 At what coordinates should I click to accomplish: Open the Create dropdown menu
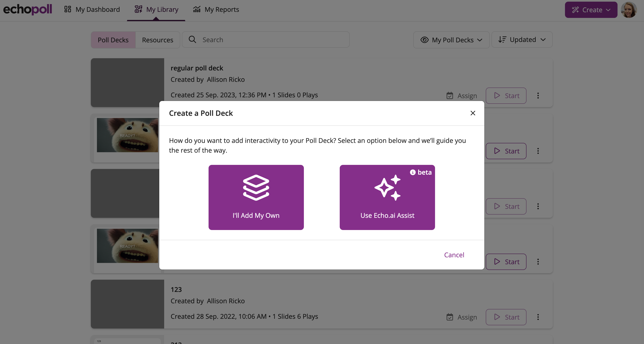591,10
